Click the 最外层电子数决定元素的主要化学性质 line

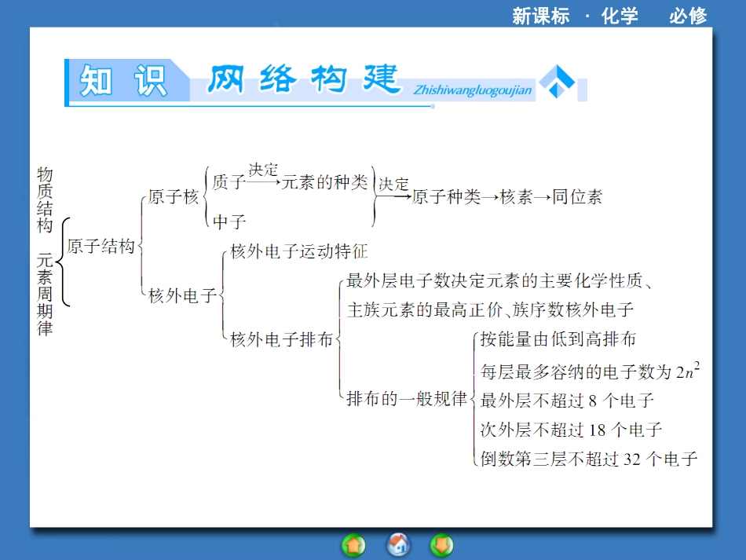[499, 280]
